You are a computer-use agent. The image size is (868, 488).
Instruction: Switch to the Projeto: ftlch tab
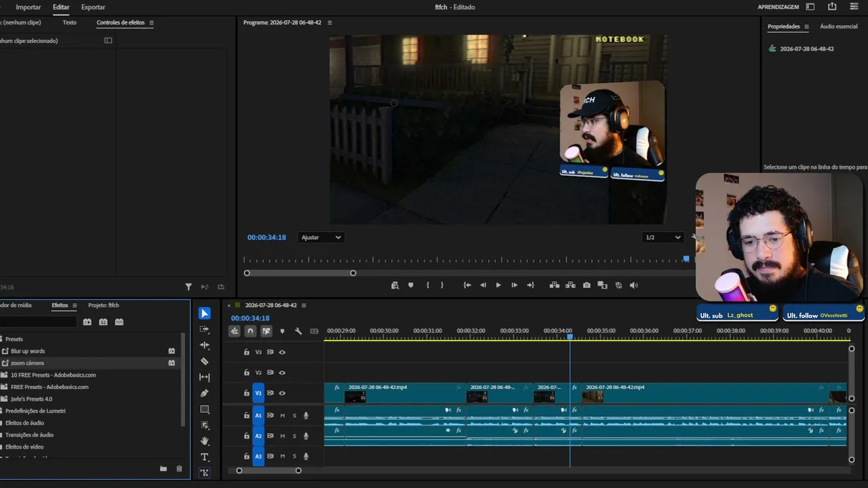click(104, 306)
